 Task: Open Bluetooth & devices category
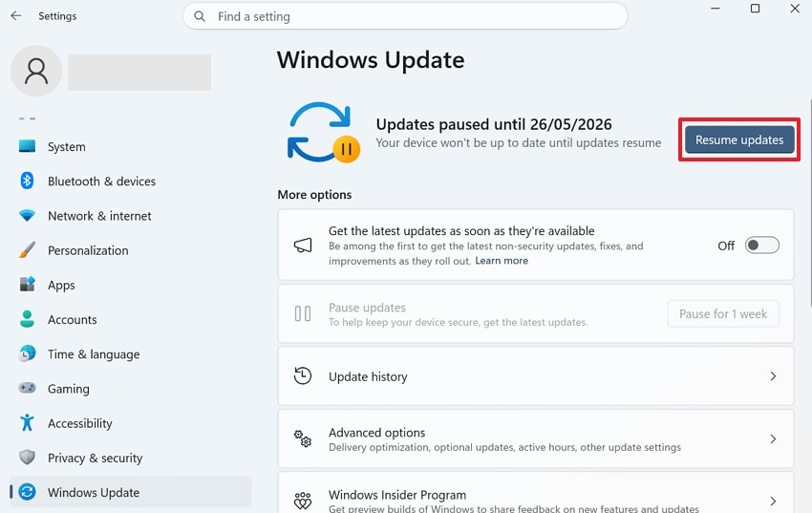(131, 182)
